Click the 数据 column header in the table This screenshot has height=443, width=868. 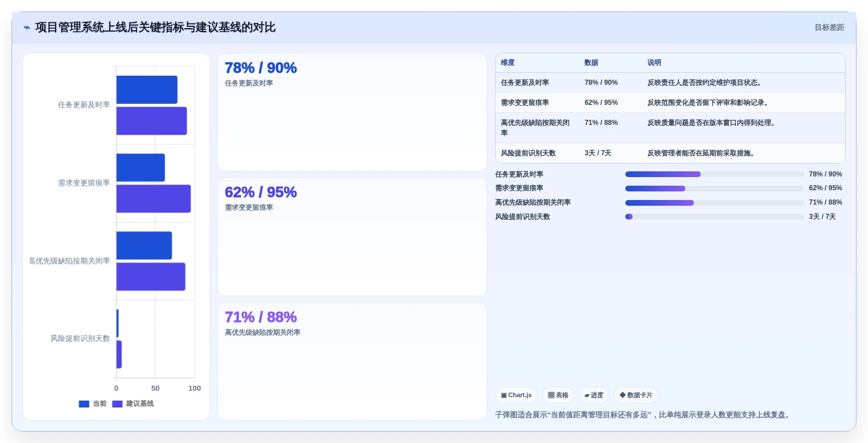tap(591, 63)
